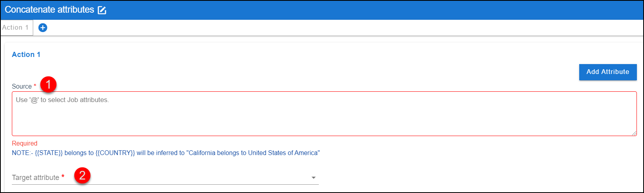Focus the Source text area
This screenshot has height=193, width=644.
[324, 114]
